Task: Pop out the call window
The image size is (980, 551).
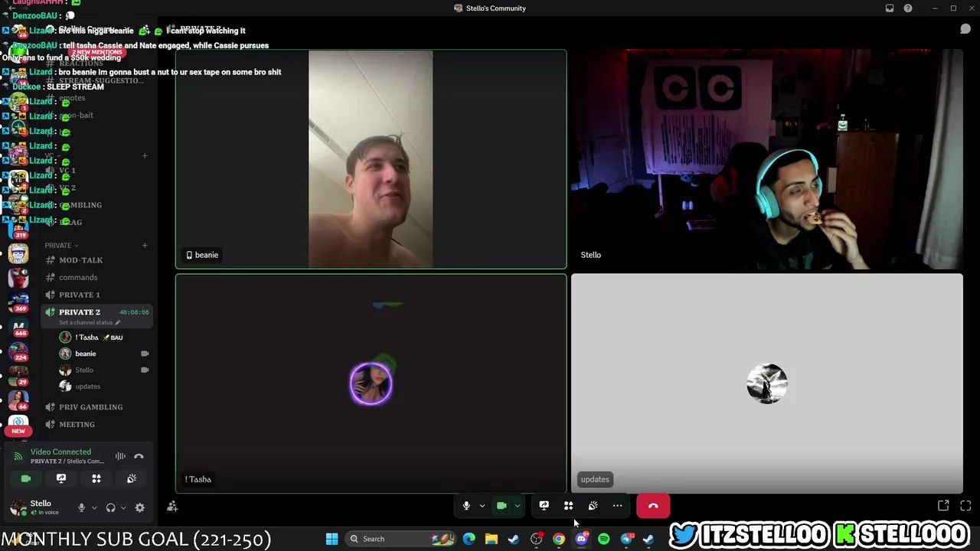Action: click(x=943, y=506)
